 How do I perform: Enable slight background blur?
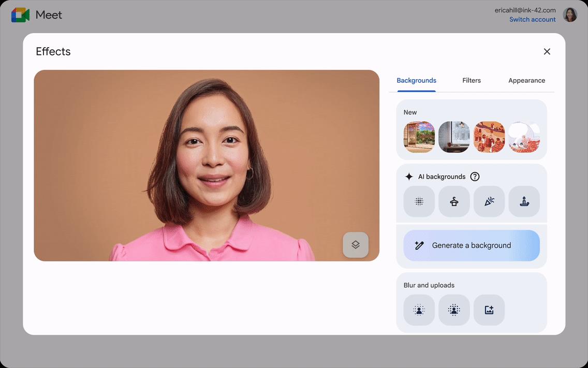(419, 310)
